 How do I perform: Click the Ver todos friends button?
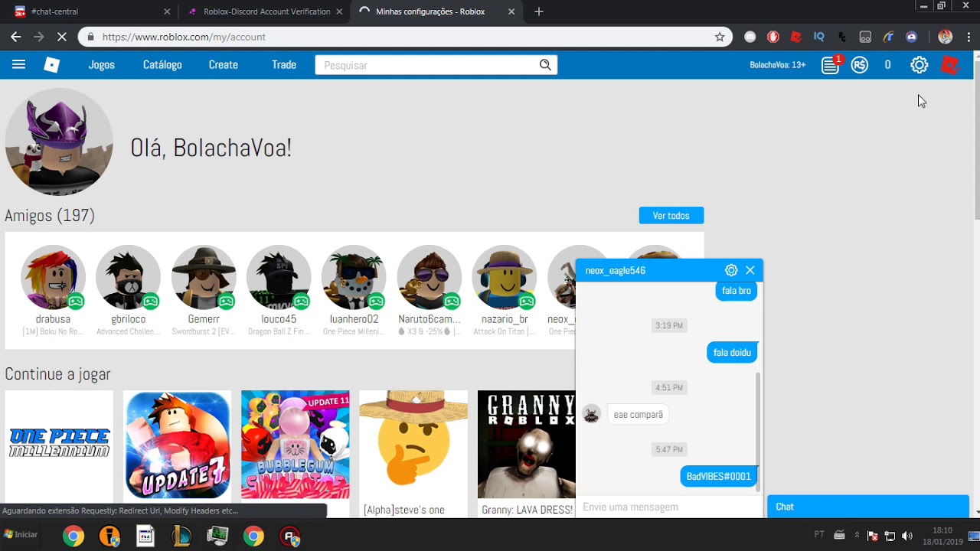tap(671, 216)
